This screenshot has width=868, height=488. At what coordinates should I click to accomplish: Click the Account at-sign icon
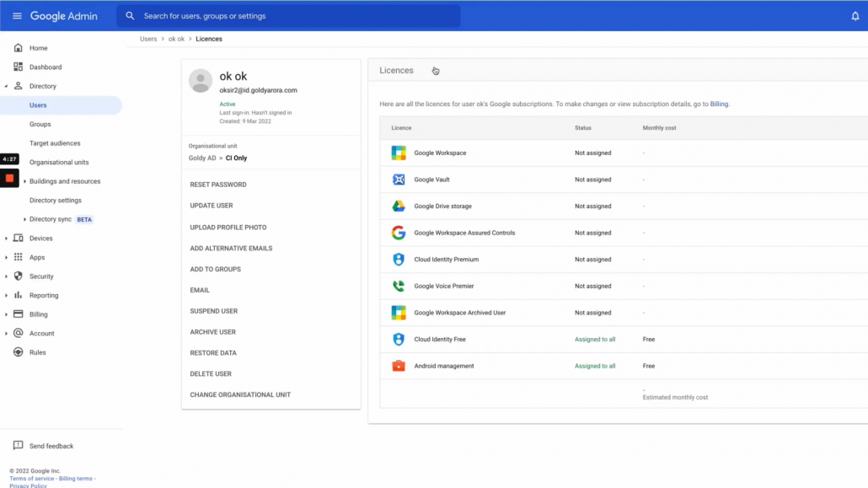(19, 333)
